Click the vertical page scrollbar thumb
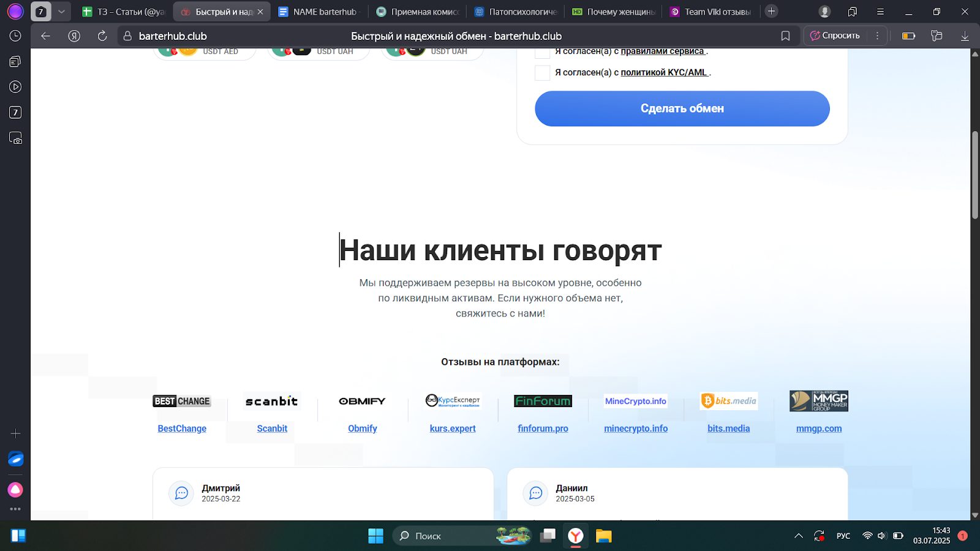Image resolution: width=980 pixels, height=551 pixels. click(975, 174)
